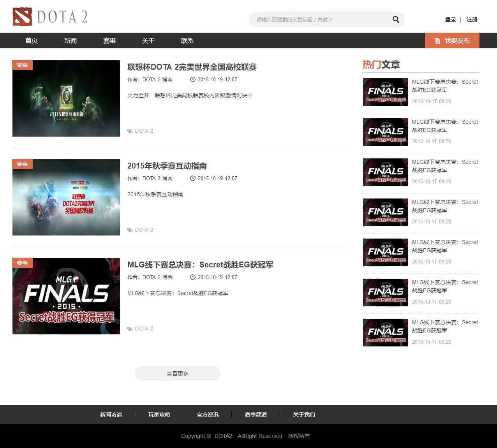Click the clock icon in the MLG线下赛总决赛 article
Viewport: 497px width, 448px height.
[x=192, y=277]
